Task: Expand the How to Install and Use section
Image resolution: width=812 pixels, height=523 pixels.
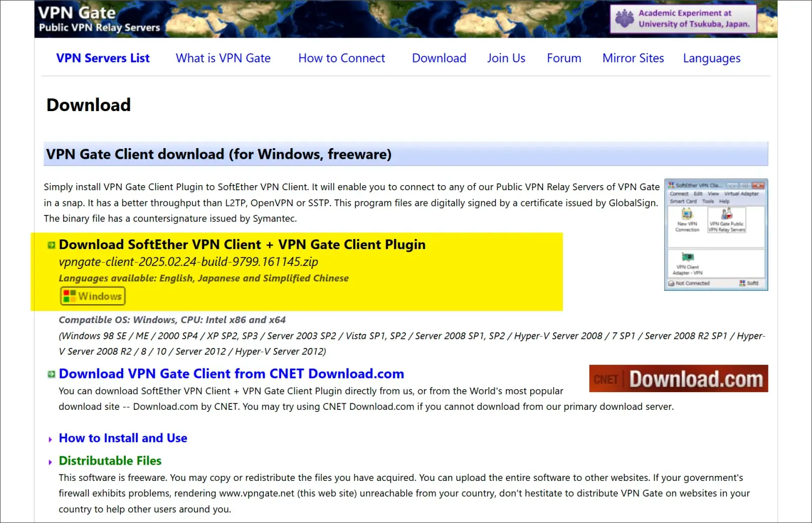Action: 50,439
